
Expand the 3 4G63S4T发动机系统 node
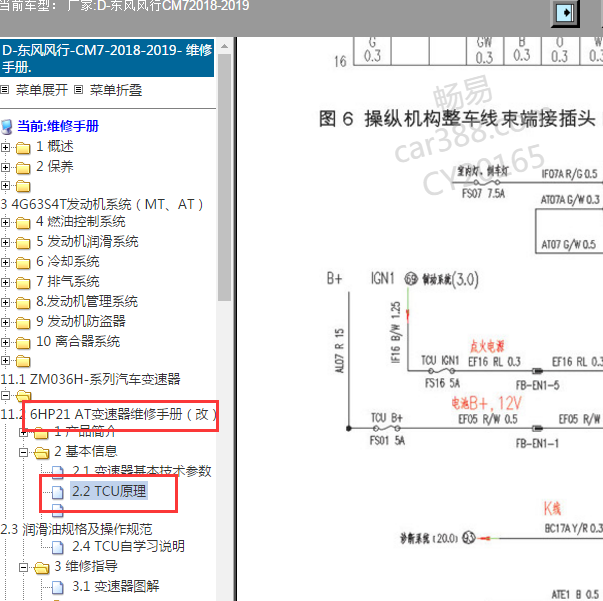[5, 186]
